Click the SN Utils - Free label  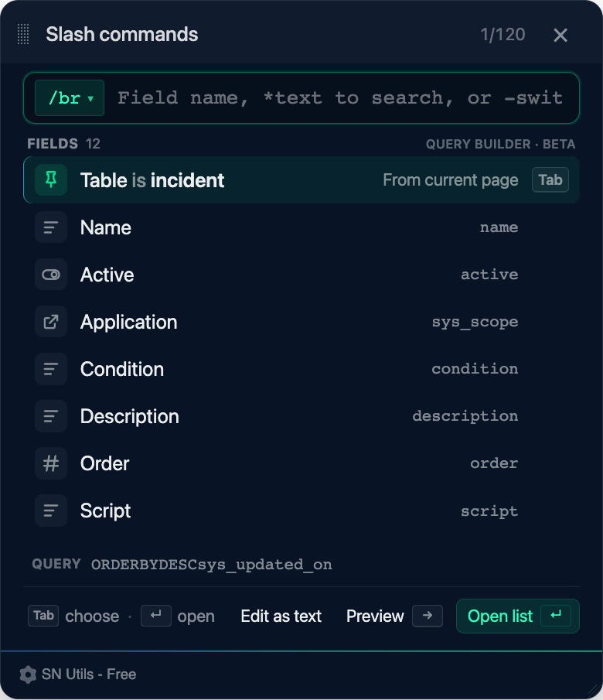[89, 674]
